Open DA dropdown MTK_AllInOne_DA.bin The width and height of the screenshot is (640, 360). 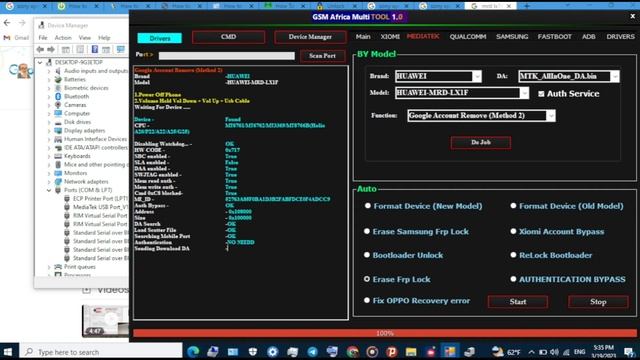(x=614, y=76)
